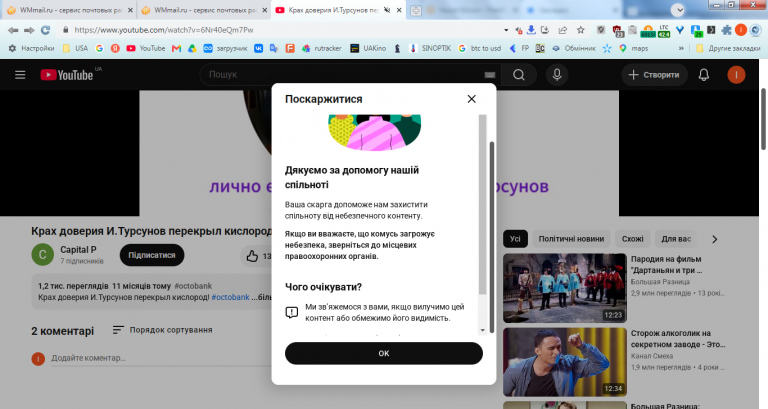
Task: Open the Пародия на фильм Дартаньян thumbnail
Action: pyautogui.click(x=565, y=288)
